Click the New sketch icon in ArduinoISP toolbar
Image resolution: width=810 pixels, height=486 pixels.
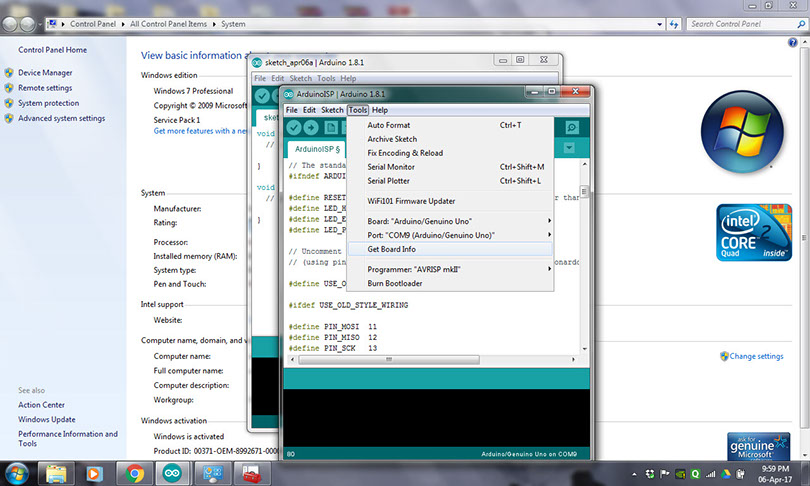point(331,128)
